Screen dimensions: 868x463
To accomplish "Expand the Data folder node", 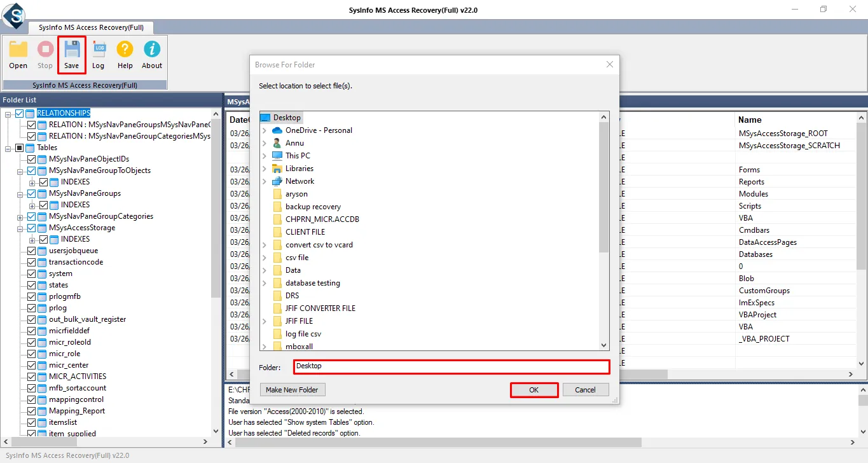I will coord(265,270).
